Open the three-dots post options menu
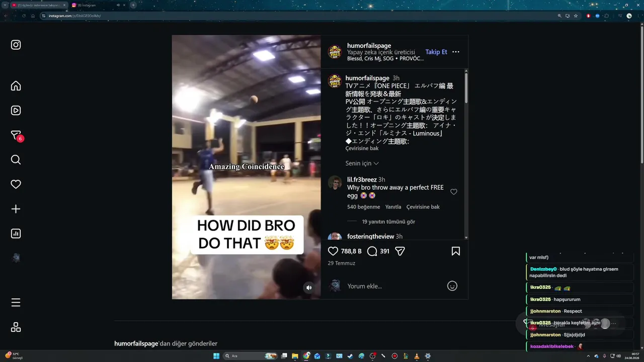This screenshot has width=644, height=362. (456, 52)
